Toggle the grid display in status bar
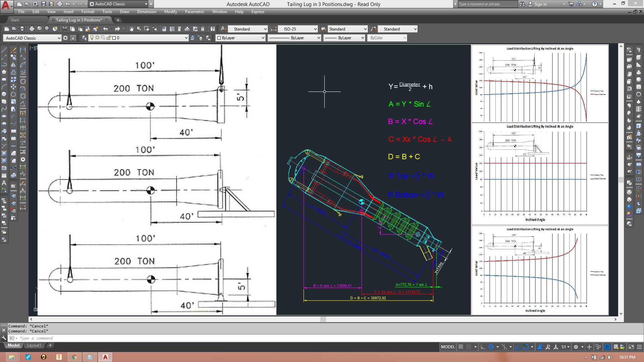The image size is (644, 362). point(461,347)
